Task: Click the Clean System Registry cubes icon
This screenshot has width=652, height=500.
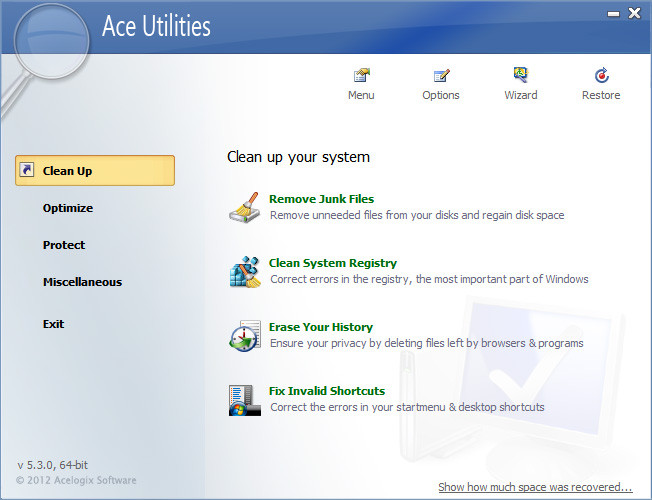Action: [245, 272]
